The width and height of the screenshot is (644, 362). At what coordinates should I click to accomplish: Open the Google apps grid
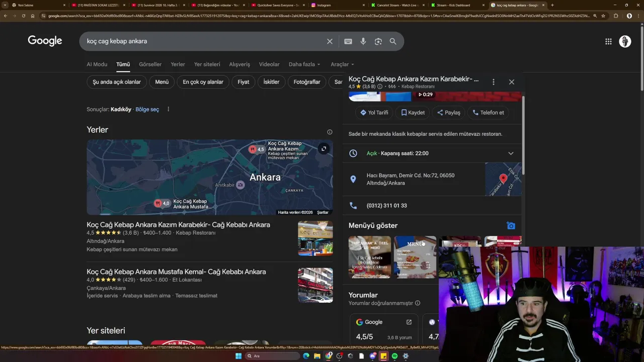608,41
